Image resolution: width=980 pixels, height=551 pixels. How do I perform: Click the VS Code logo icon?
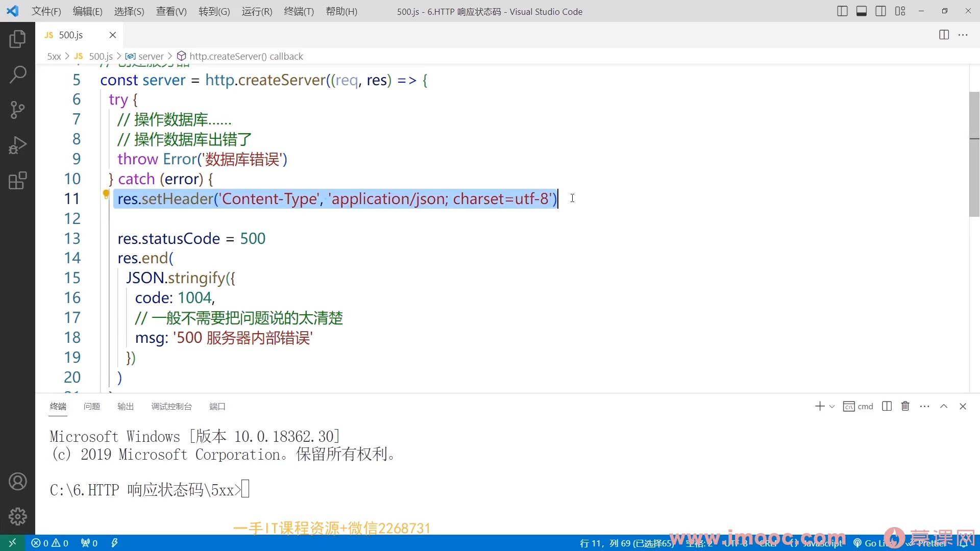click(x=13, y=11)
